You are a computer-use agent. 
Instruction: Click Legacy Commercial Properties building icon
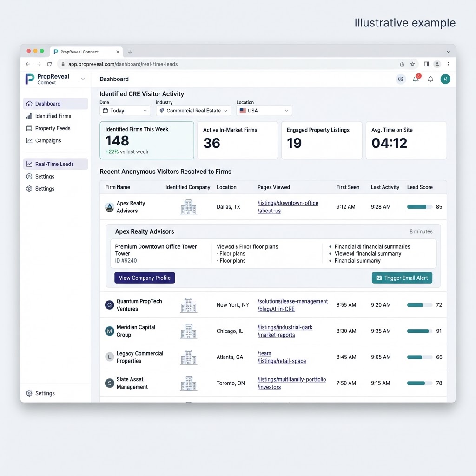tap(189, 357)
